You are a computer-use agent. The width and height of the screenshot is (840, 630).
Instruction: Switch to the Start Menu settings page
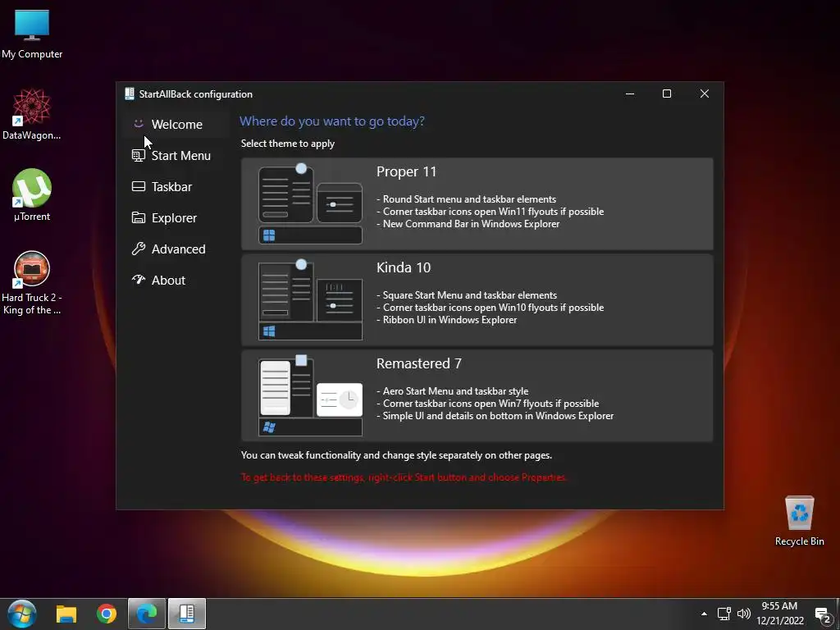pyautogui.click(x=176, y=155)
